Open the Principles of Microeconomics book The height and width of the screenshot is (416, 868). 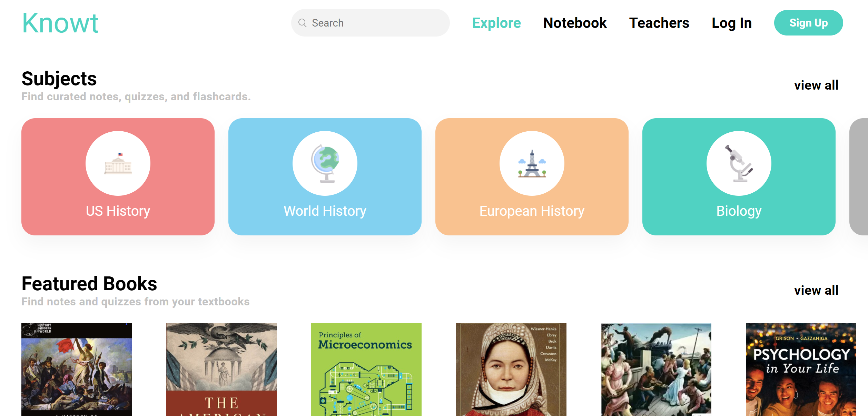pos(366,369)
